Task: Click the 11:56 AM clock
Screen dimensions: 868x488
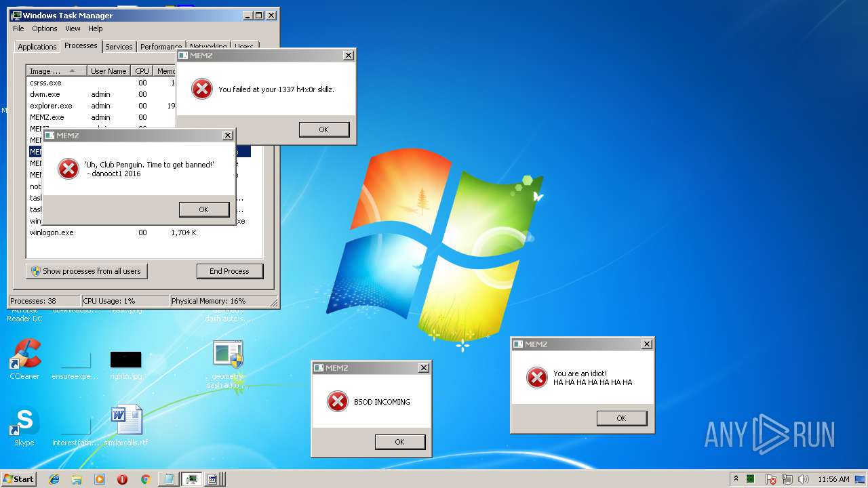Action: 833,479
